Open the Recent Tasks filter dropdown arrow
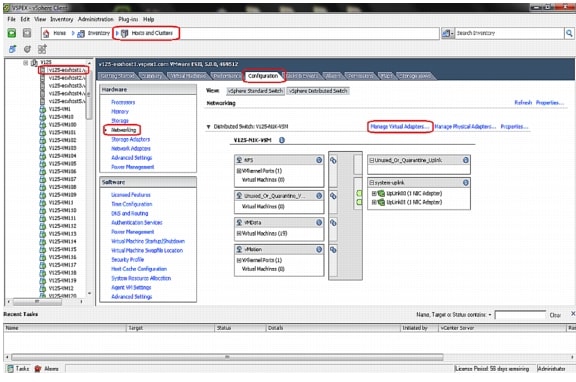This screenshot has height=382, width=576. click(490, 315)
